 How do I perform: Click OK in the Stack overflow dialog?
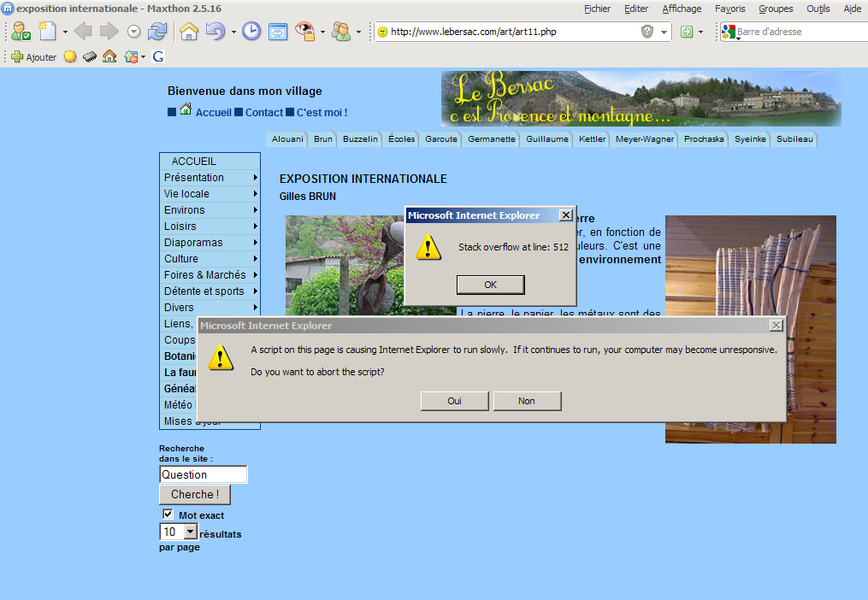491,285
